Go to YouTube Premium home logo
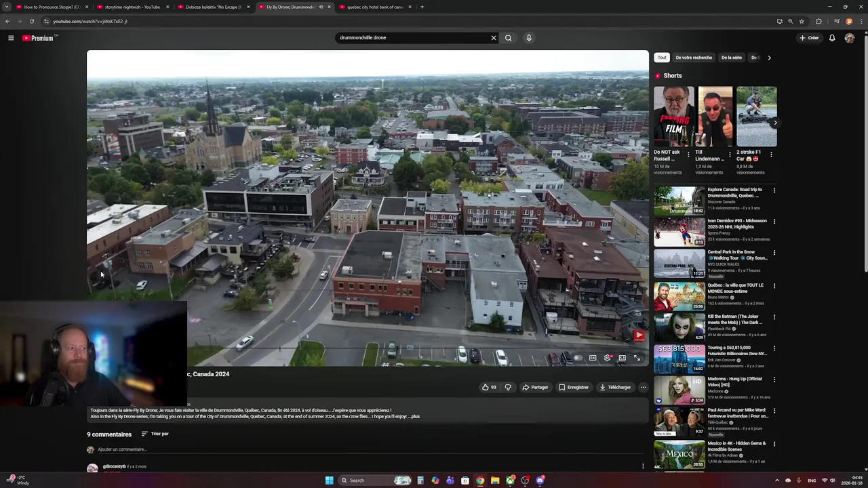This screenshot has height=488, width=868. coord(38,38)
